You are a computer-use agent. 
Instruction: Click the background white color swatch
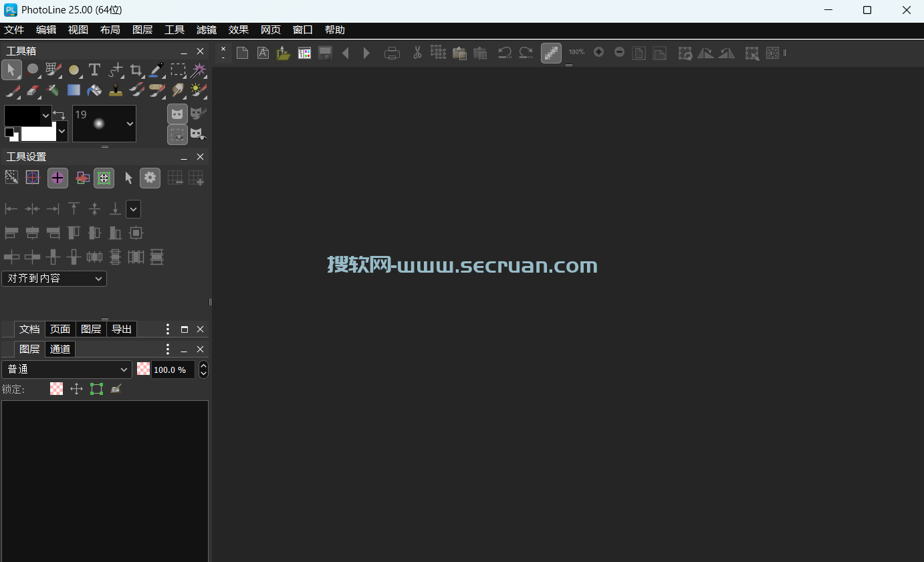click(39, 133)
